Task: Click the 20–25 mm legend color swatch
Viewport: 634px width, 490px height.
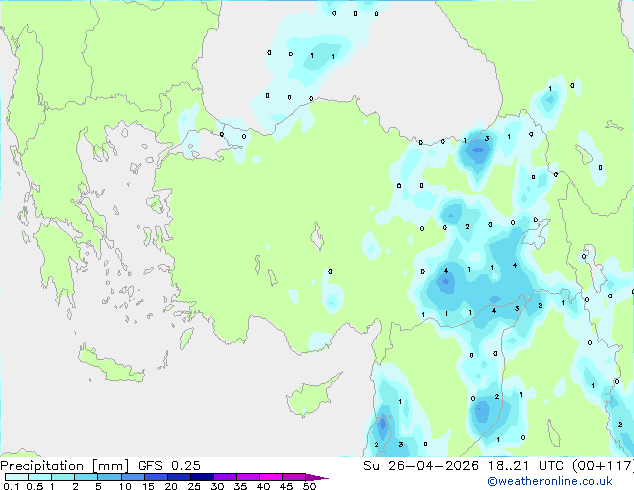Action: click(x=178, y=477)
